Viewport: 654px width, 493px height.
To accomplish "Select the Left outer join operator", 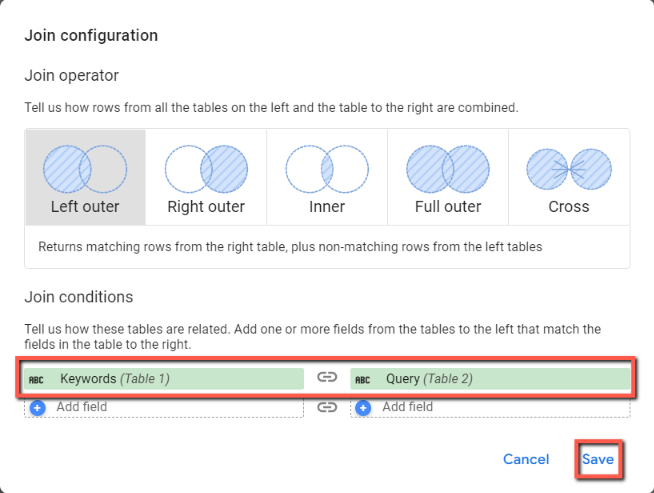I will pyautogui.click(x=86, y=177).
